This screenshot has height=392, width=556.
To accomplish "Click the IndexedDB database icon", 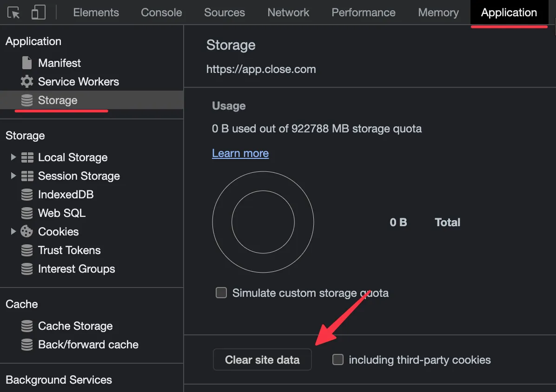I will (x=27, y=195).
